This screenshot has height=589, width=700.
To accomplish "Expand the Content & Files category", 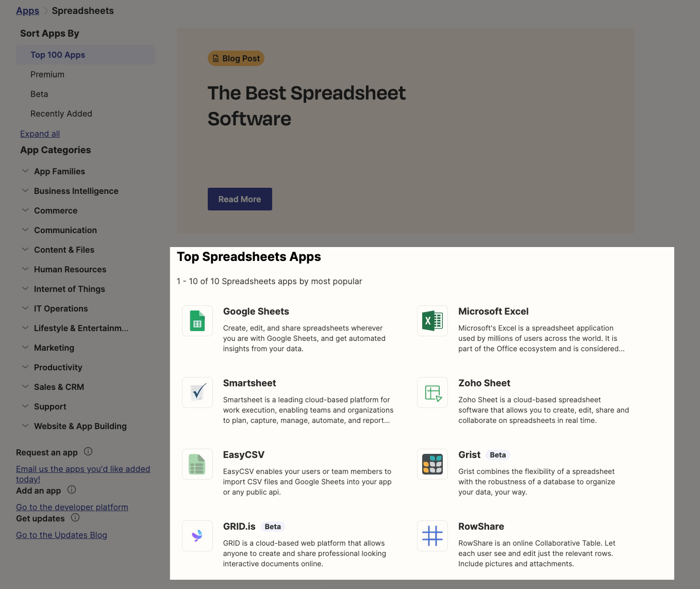I will point(25,249).
